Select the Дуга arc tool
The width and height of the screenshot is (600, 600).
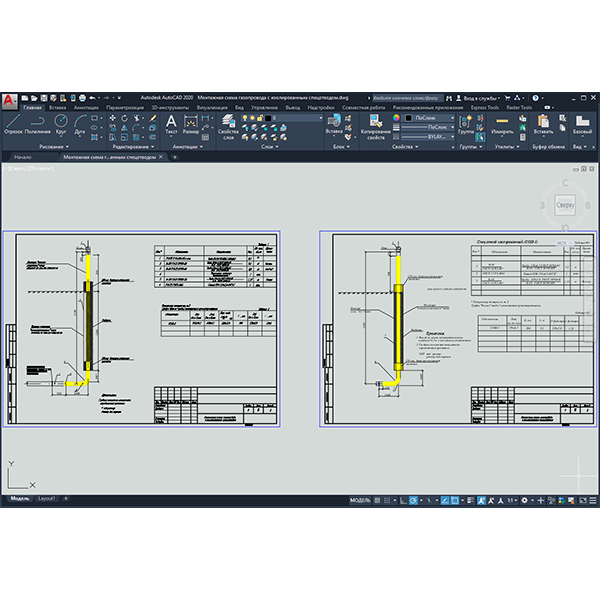pyautogui.click(x=80, y=124)
